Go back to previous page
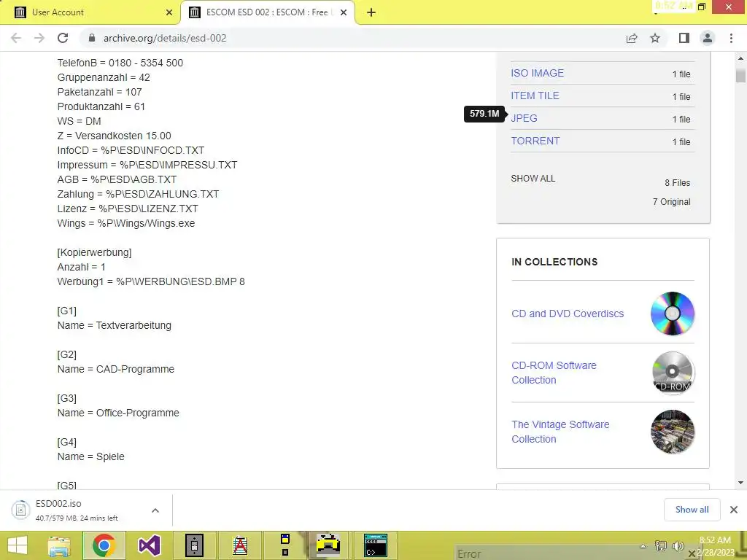This screenshot has width=747, height=560. pos(16,38)
